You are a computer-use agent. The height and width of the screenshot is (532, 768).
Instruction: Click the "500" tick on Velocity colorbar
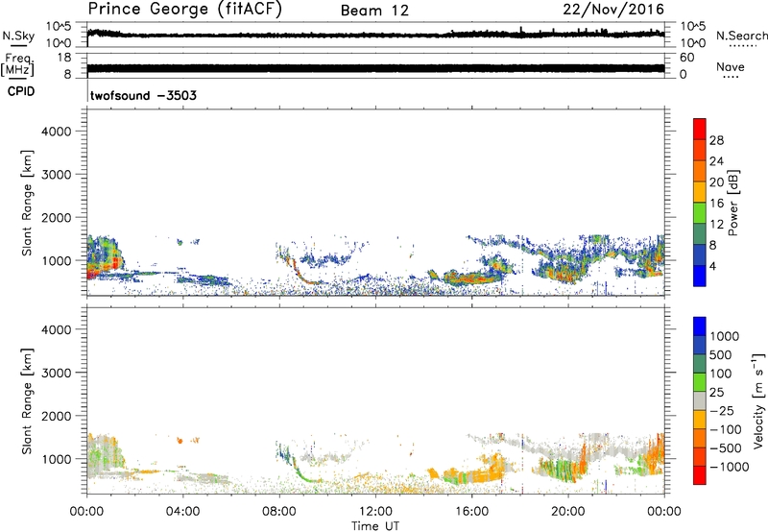(x=721, y=355)
